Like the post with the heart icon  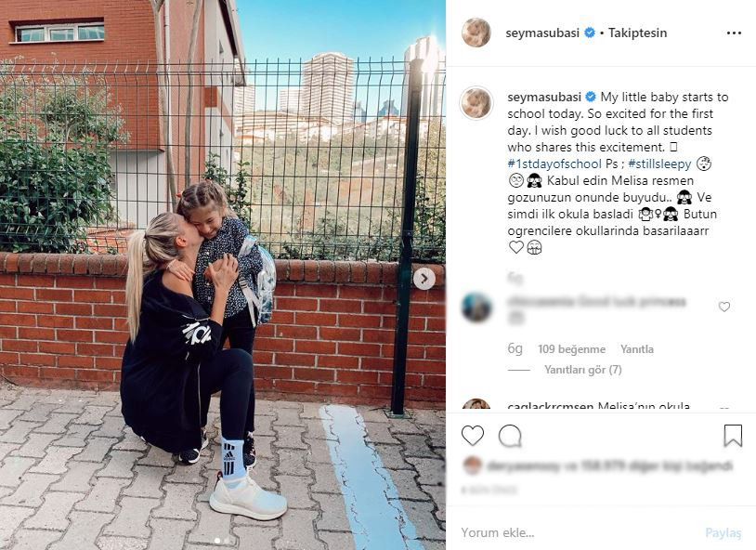point(473,436)
